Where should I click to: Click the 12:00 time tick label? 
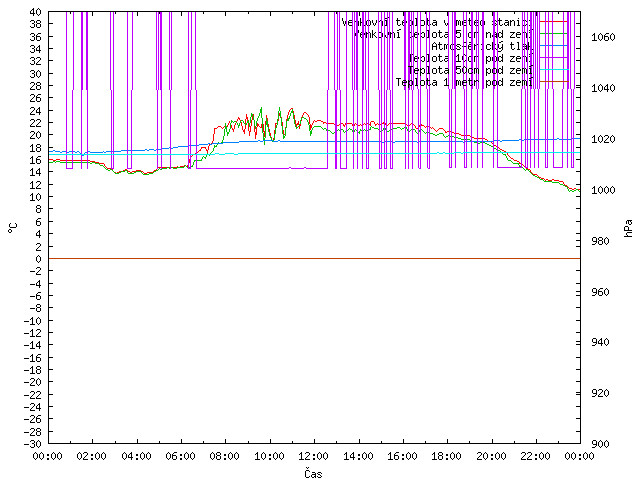pyautogui.click(x=313, y=456)
